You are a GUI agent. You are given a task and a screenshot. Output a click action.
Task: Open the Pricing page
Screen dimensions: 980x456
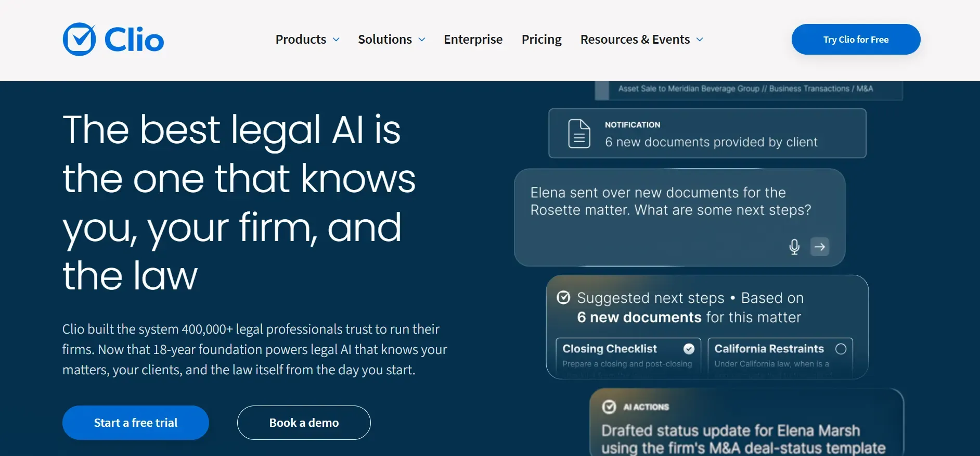(541, 40)
